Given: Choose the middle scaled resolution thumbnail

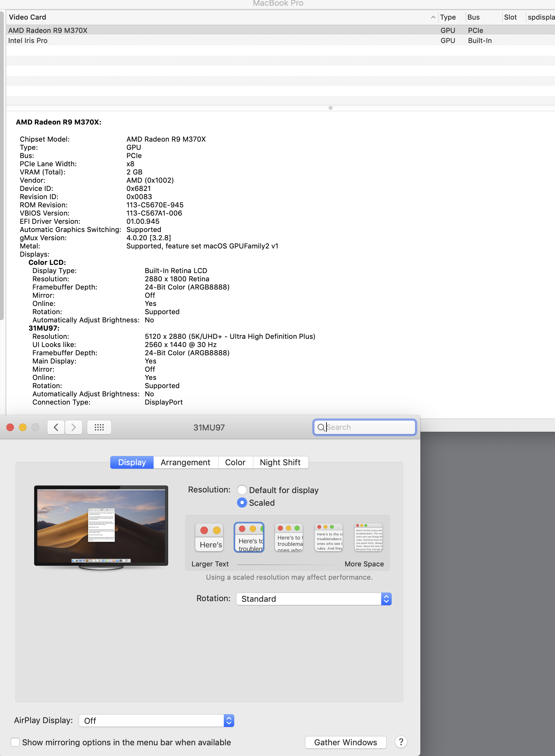Looking at the screenshot, I should coord(289,537).
